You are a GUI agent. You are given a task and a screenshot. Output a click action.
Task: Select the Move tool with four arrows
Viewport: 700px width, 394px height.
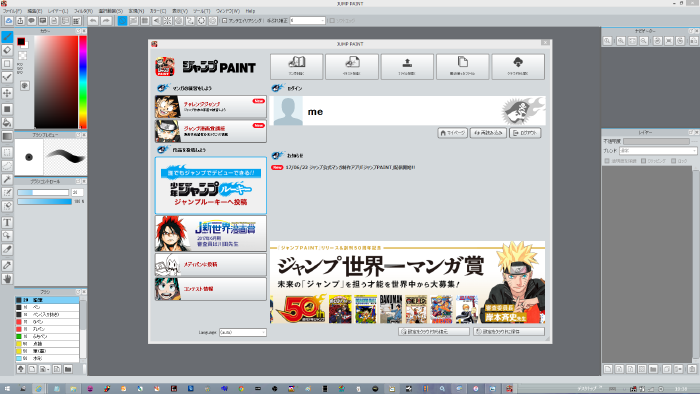[x=7, y=93]
